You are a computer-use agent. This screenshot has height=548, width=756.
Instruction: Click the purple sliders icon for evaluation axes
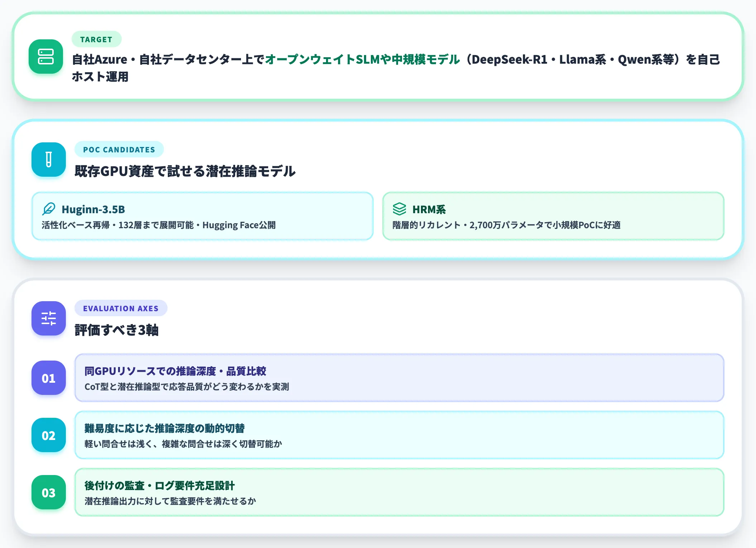(49, 318)
